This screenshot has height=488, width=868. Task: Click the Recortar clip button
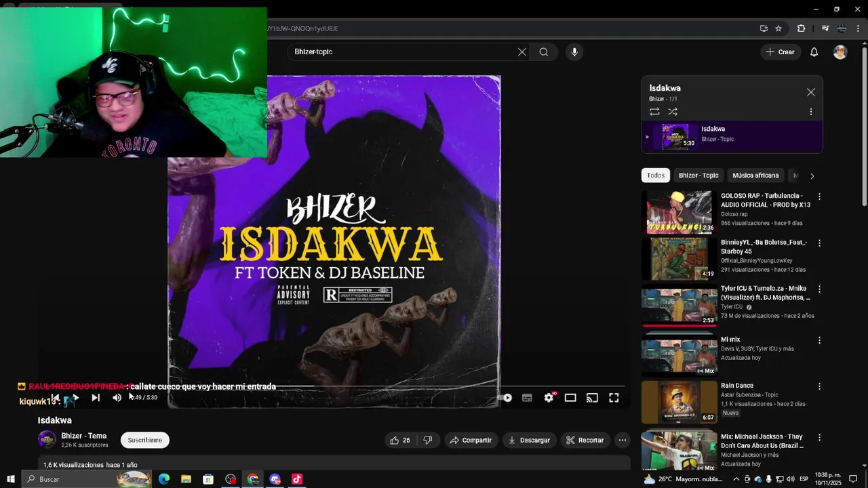click(x=585, y=440)
